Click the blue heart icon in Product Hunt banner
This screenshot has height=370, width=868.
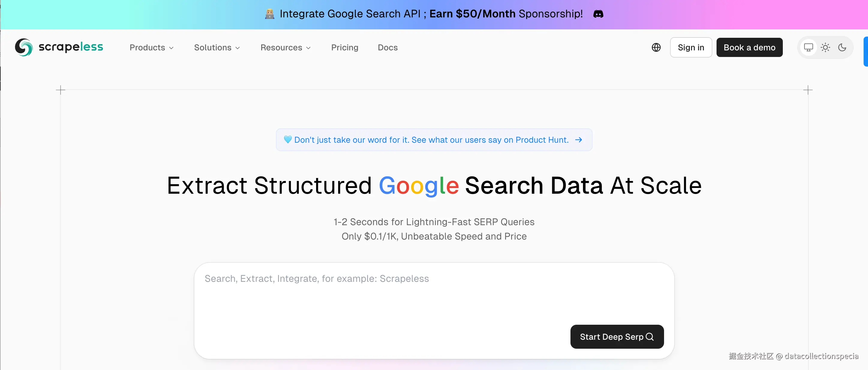point(287,139)
